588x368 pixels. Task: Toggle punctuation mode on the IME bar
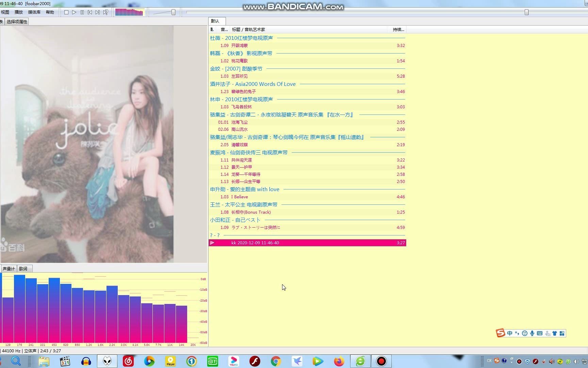[x=517, y=333]
